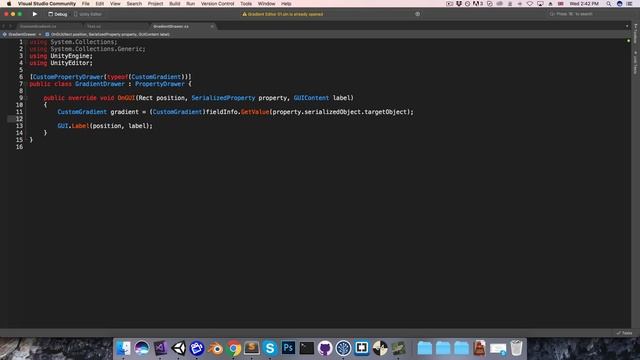Switch to the Test.cs tab
This screenshot has width=640, height=360.
(94, 27)
